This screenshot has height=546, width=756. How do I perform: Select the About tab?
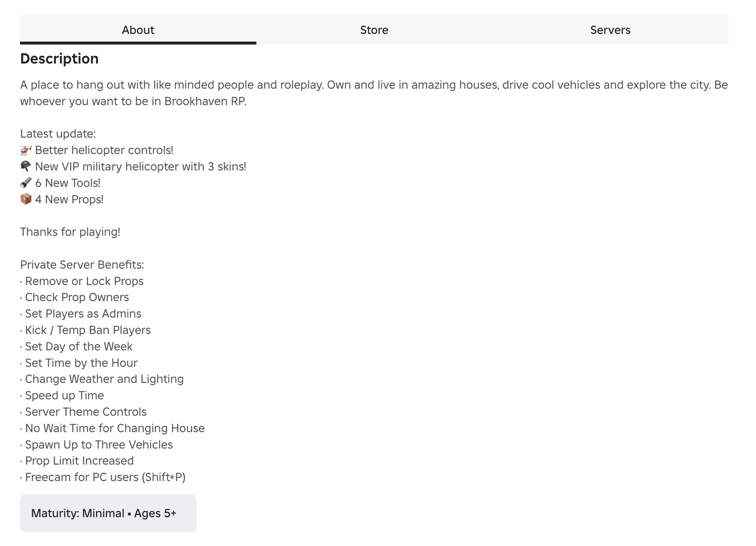(138, 30)
